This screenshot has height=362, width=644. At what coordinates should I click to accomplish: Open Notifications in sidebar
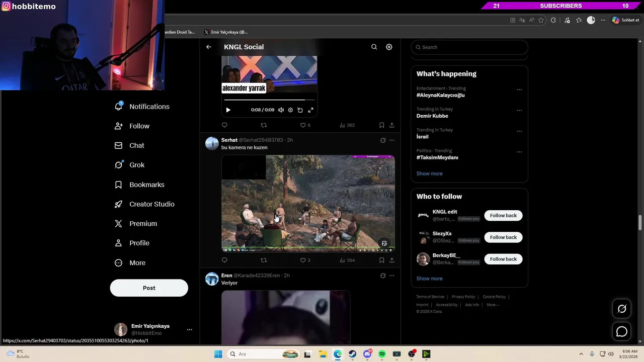[x=142, y=107]
